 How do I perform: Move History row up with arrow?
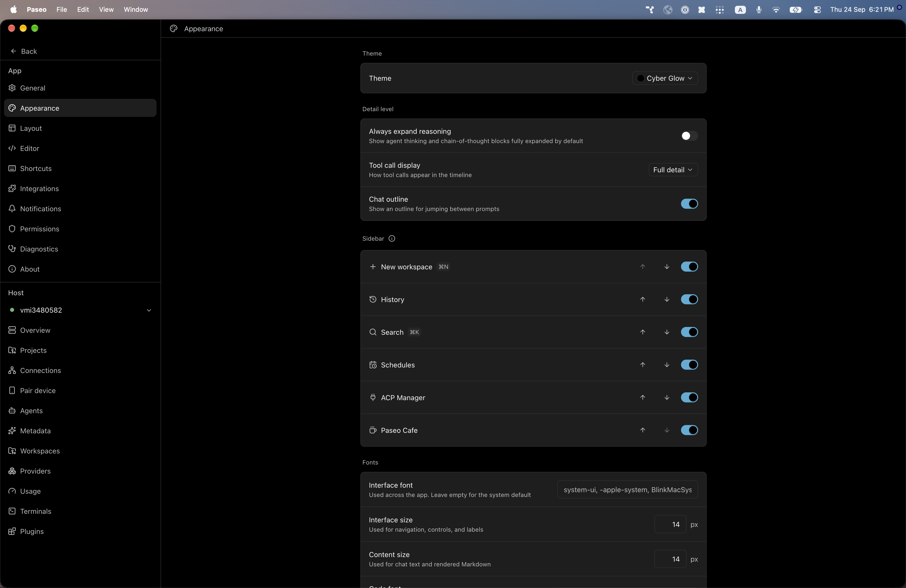click(x=643, y=299)
